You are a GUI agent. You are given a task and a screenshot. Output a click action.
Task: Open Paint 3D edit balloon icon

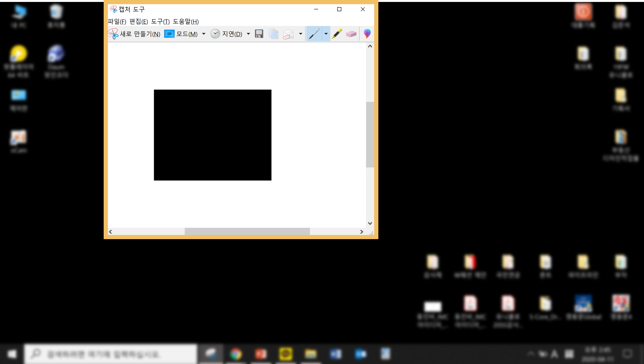tap(367, 33)
